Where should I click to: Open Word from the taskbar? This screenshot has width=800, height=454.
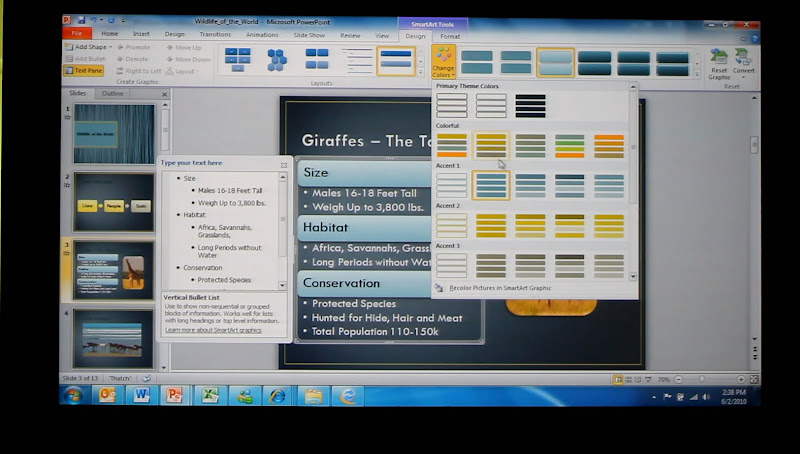(x=141, y=395)
